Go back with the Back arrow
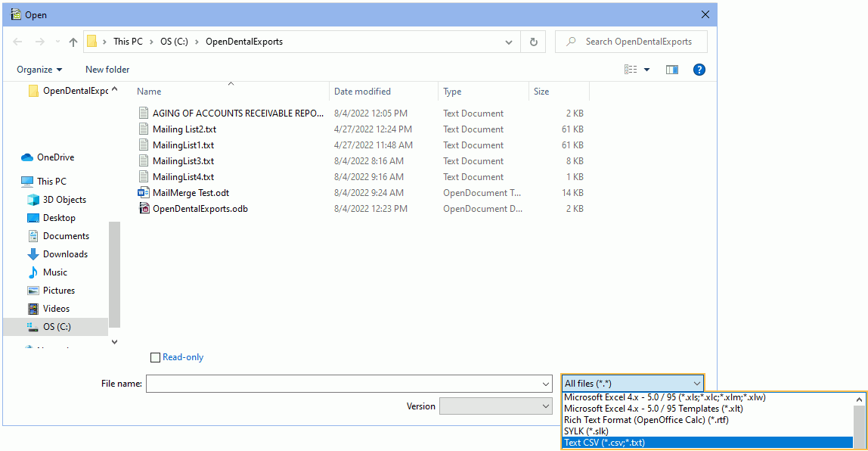The height and width of the screenshot is (451, 868). coord(17,42)
